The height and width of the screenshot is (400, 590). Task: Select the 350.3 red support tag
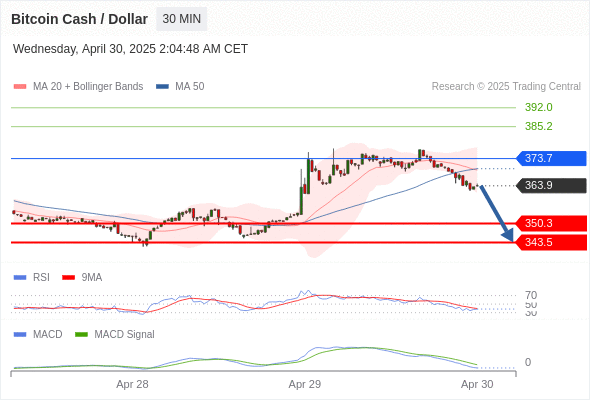(551, 223)
